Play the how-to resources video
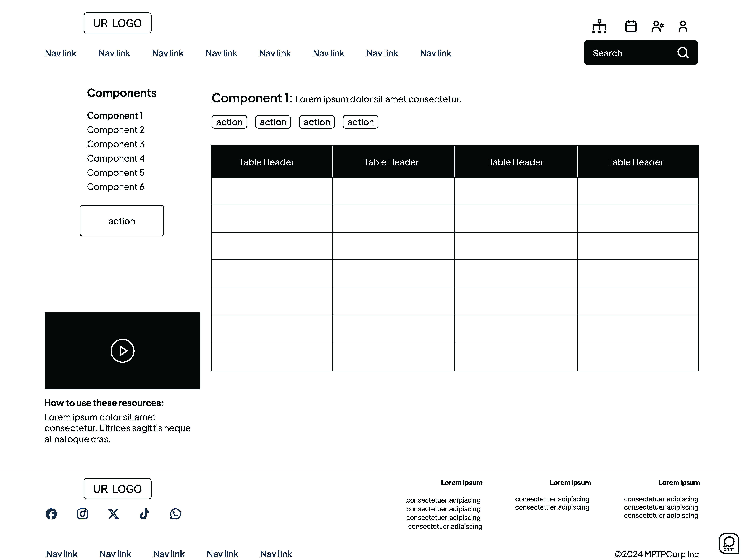Image resolution: width=747 pixels, height=560 pixels. pyautogui.click(x=122, y=351)
